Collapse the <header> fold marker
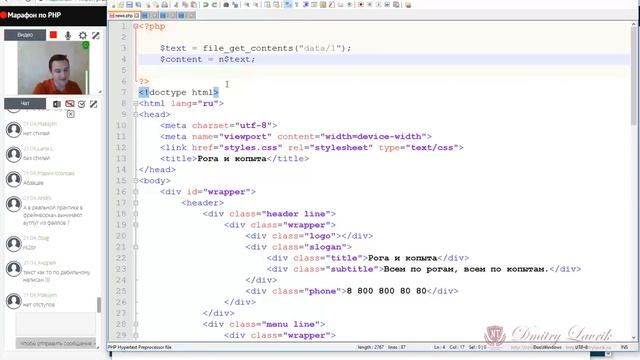Viewport: 640px width, 360px height. tap(136, 203)
